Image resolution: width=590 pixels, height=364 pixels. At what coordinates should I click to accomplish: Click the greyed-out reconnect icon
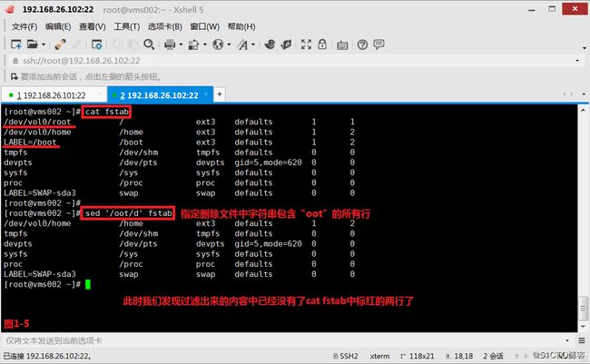click(x=76, y=44)
